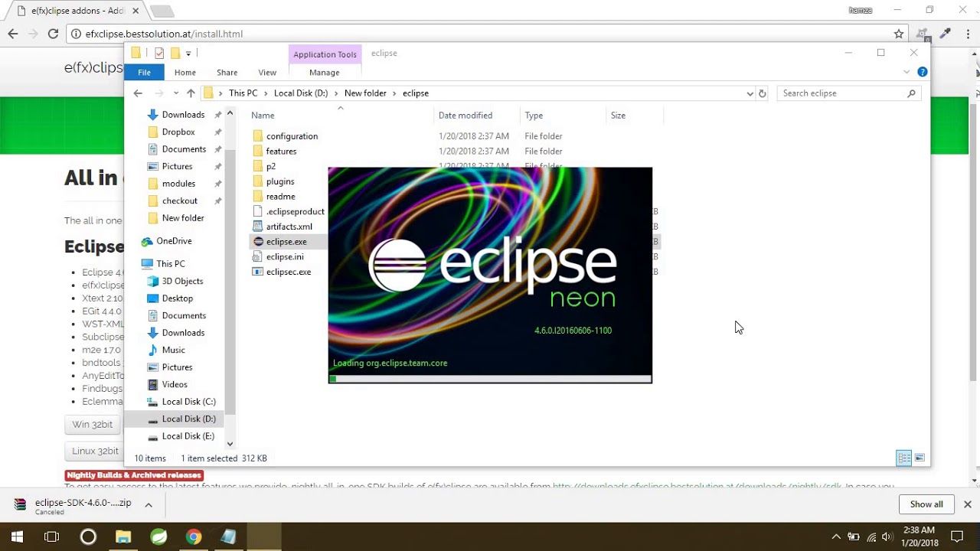Open Task View on the taskbar

(x=52, y=536)
